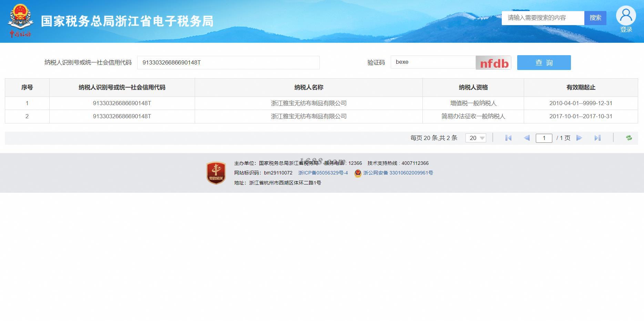Focus the taxpayer ID input field
The height and width of the screenshot is (321, 644).
click(228, 62)
